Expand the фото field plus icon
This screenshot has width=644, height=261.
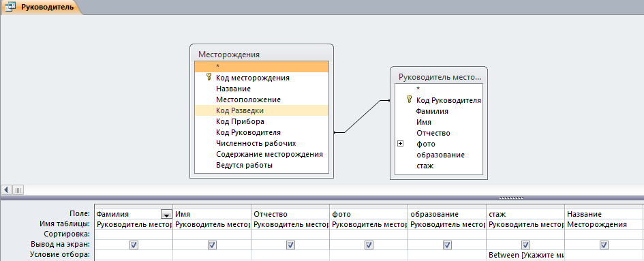(x=401, y=144)
